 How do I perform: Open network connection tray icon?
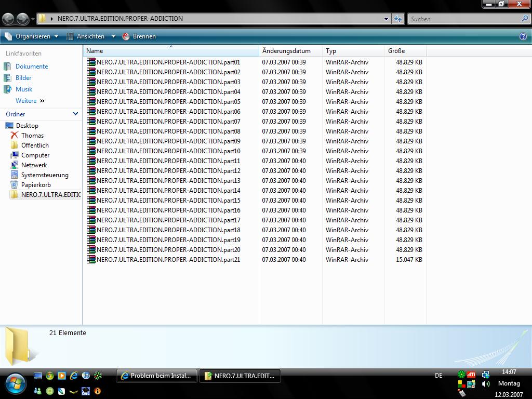click(x=486, y=375)
